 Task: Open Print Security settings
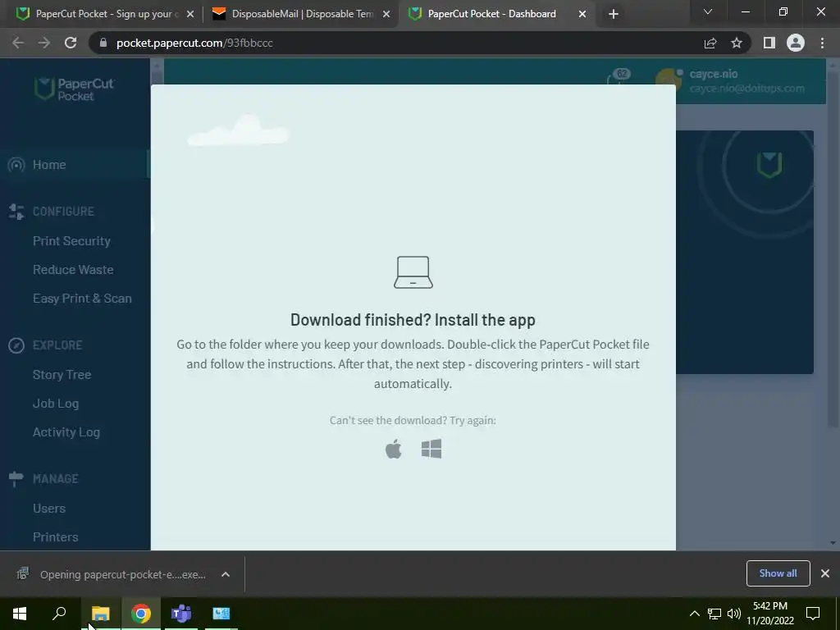click(x=71, y=241)
